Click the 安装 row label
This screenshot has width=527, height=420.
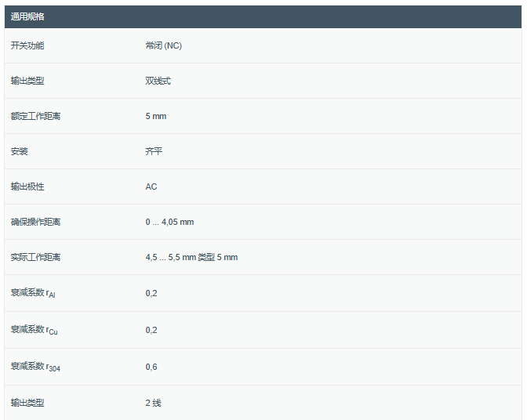click(19, 151)
